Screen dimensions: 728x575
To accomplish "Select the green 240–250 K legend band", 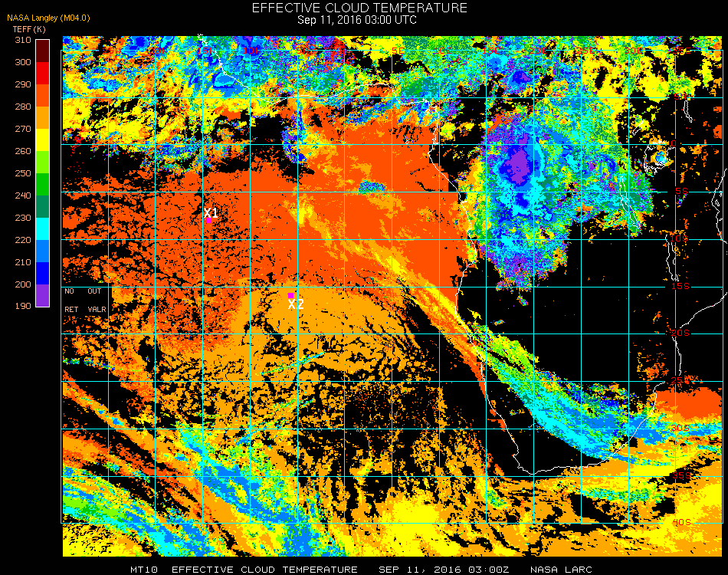I will tap(42, 185).
